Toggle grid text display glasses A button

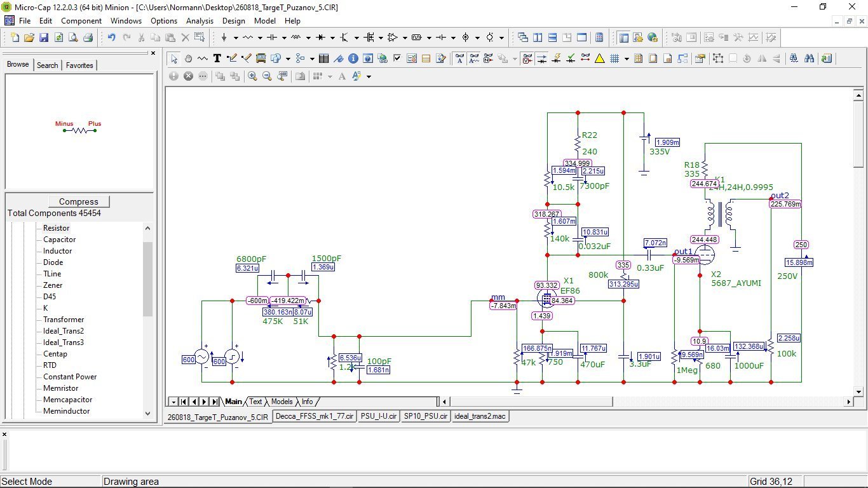[x=459, y=58]
